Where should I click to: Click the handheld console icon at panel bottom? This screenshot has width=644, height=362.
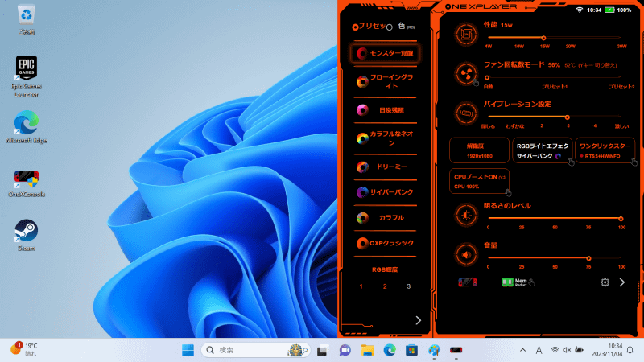[x=468, y=282]
